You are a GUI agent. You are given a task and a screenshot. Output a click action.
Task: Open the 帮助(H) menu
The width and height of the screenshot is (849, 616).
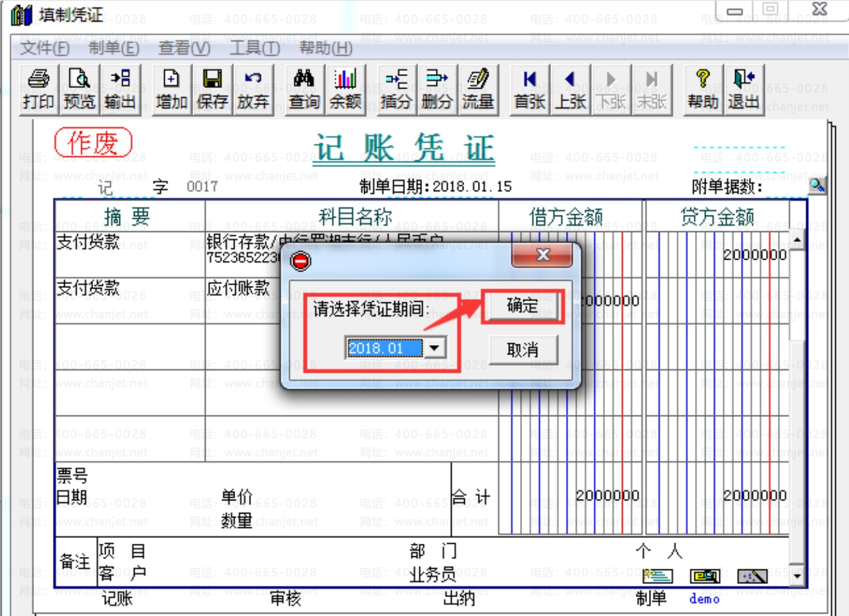[x=326, y=48]
